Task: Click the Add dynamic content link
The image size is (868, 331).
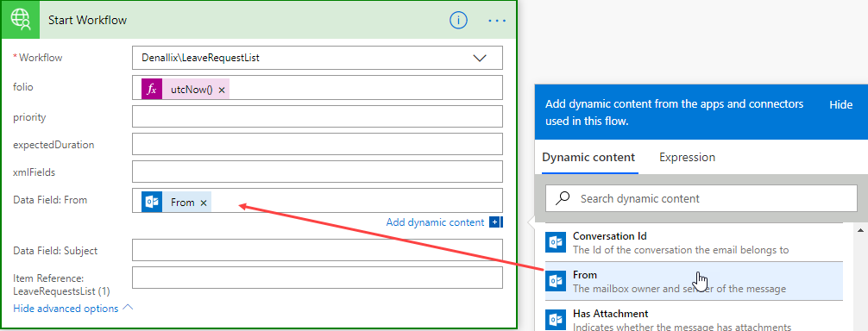Action: (435, 222)
